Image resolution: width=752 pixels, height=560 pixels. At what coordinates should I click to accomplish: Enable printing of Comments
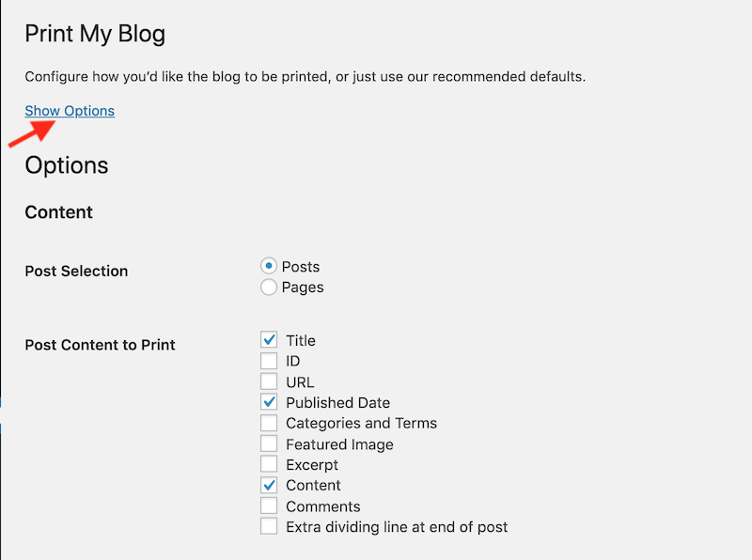point(269,506)
